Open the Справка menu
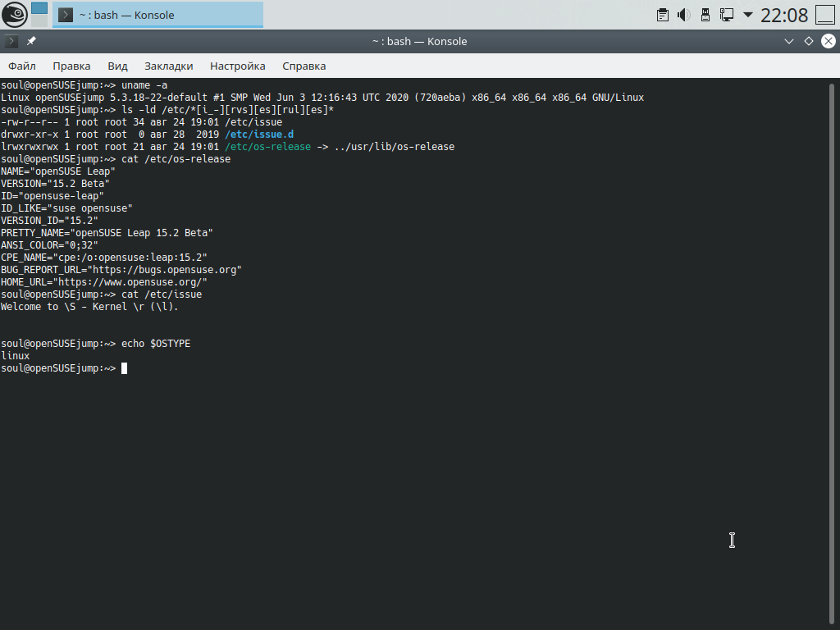Image resolution: width=840 pixels, height=630 pixels. [x=304, y=66]
